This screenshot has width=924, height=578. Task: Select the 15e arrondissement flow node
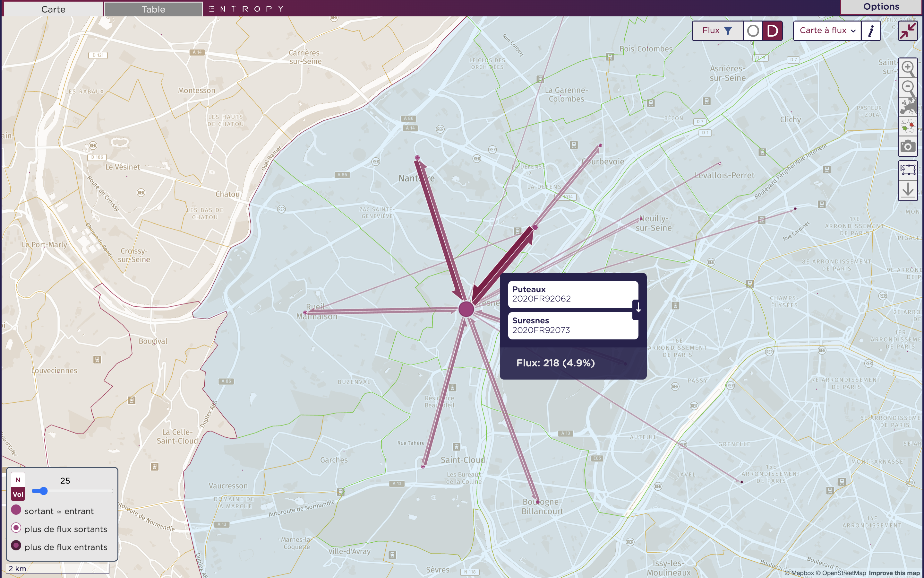point(742,482)
